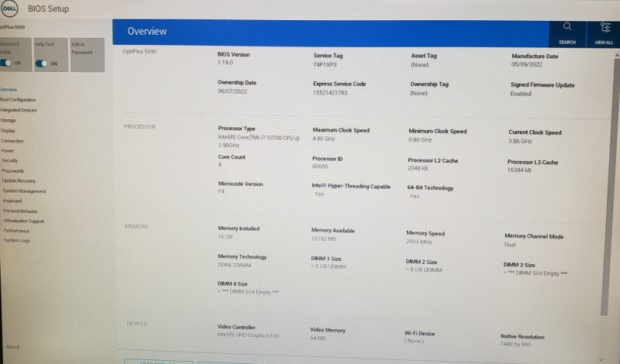Click Memory Installed value 16 GB
The height and width of the screenshot is (364, 620).
tap(226, 237)
